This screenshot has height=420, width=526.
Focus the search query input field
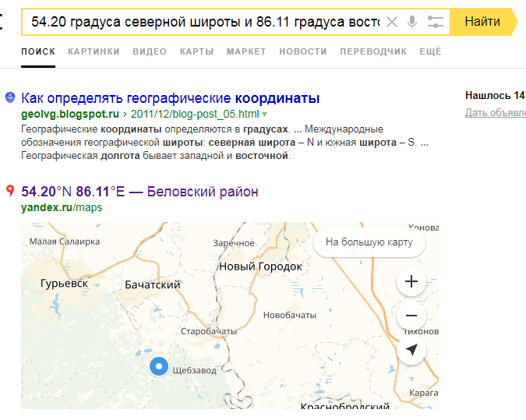[205, 22]
